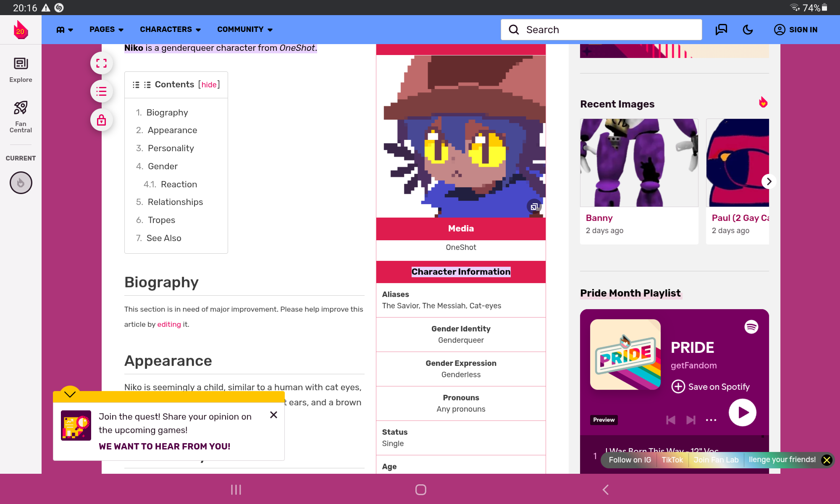The image size is (840, 504).
Task: Click the Search input field
Action: tap(601, 30)
